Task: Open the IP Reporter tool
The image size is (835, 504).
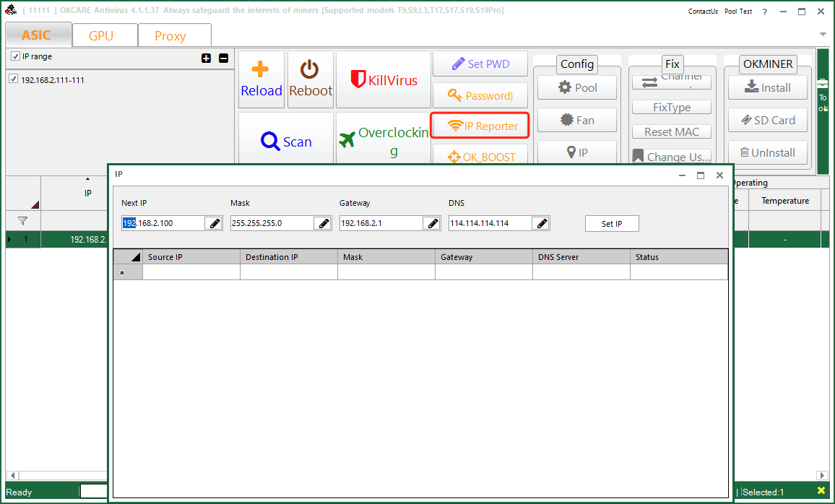Action: click(x=480, y=126)
